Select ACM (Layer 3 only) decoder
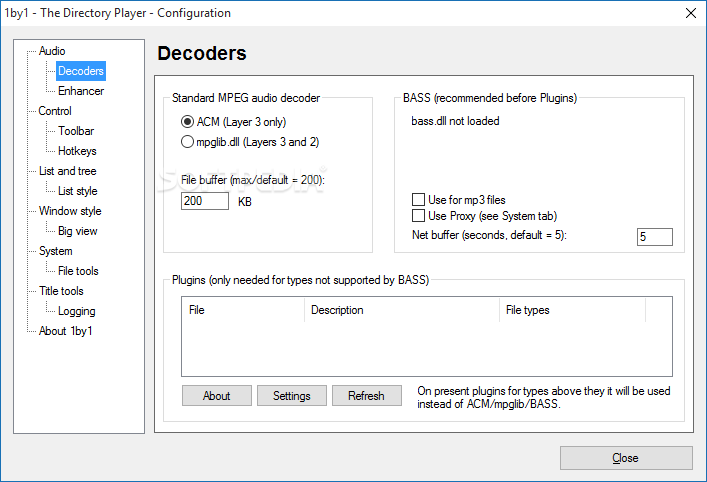The image size is (707, 482). tap(234, 122)
